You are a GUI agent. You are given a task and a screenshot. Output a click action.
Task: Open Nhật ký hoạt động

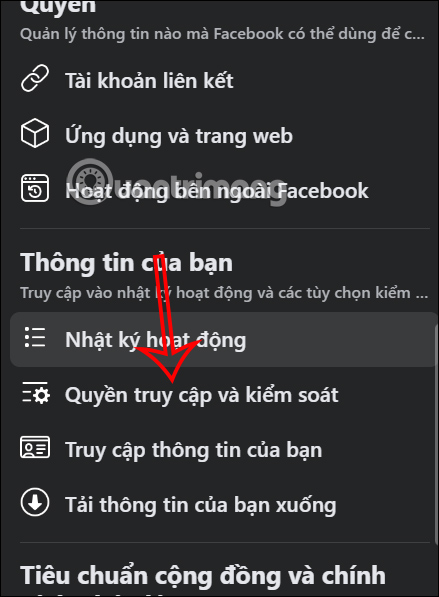pyautogui.click(x=223, y=340)
